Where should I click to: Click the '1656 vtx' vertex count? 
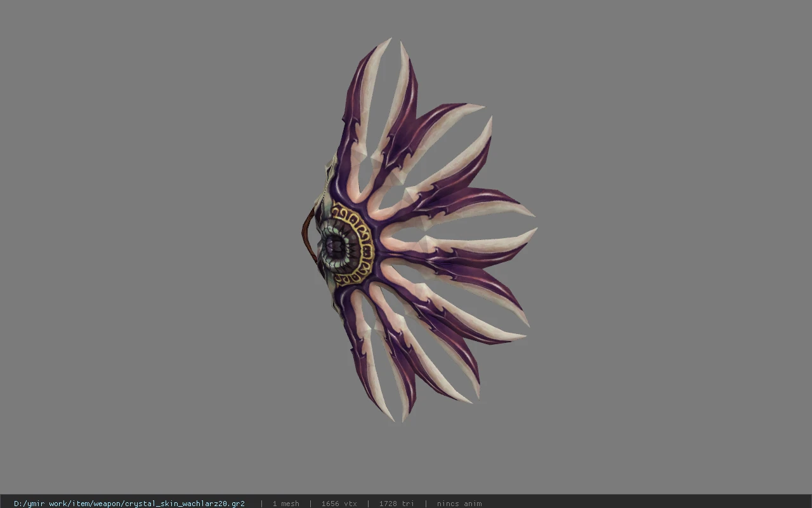339,504
